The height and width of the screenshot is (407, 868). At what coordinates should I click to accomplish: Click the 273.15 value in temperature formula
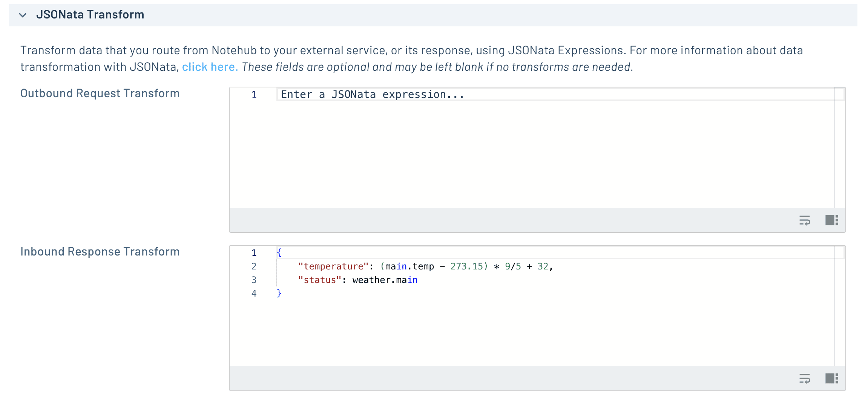[x=466, y=266]
